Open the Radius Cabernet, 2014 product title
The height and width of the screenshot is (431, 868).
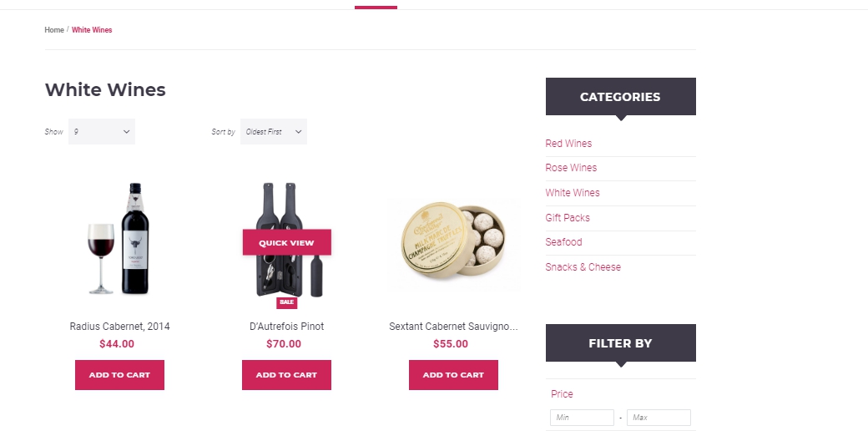pos(119,327)
